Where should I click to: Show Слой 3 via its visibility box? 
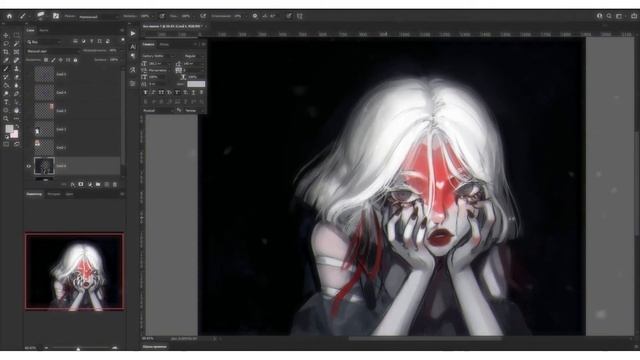click(x=29, y=111)
